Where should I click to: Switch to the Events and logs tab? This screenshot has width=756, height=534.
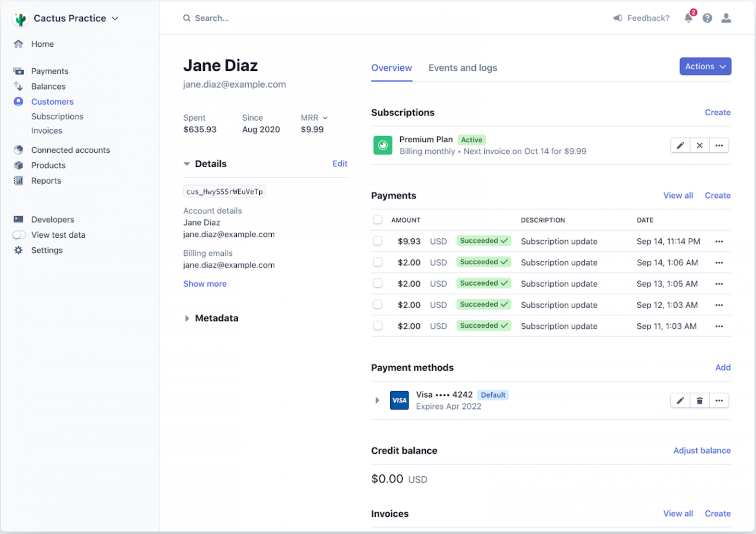click(x=462, y=67)
